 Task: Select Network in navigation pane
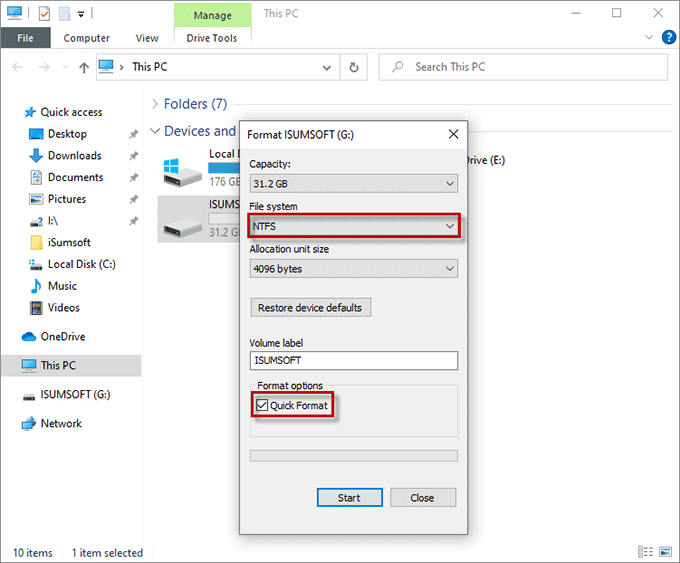pyautogui.click(x=52, y=423)
